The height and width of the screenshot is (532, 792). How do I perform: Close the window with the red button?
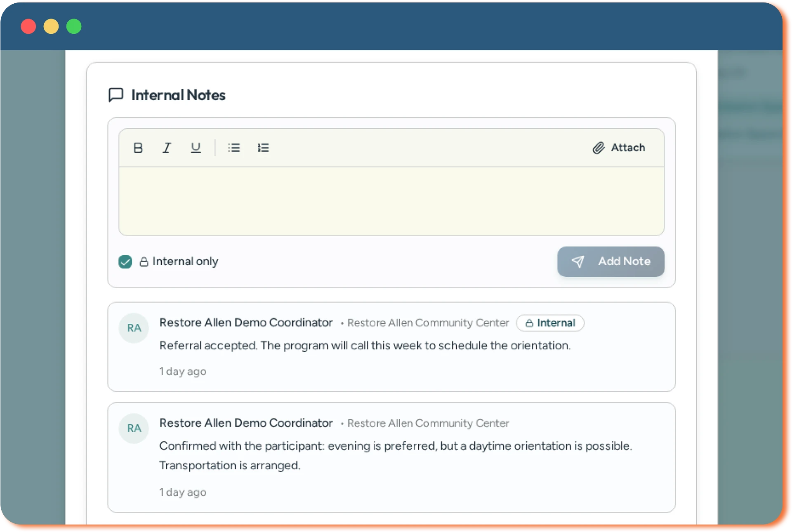tap(28, 26)
